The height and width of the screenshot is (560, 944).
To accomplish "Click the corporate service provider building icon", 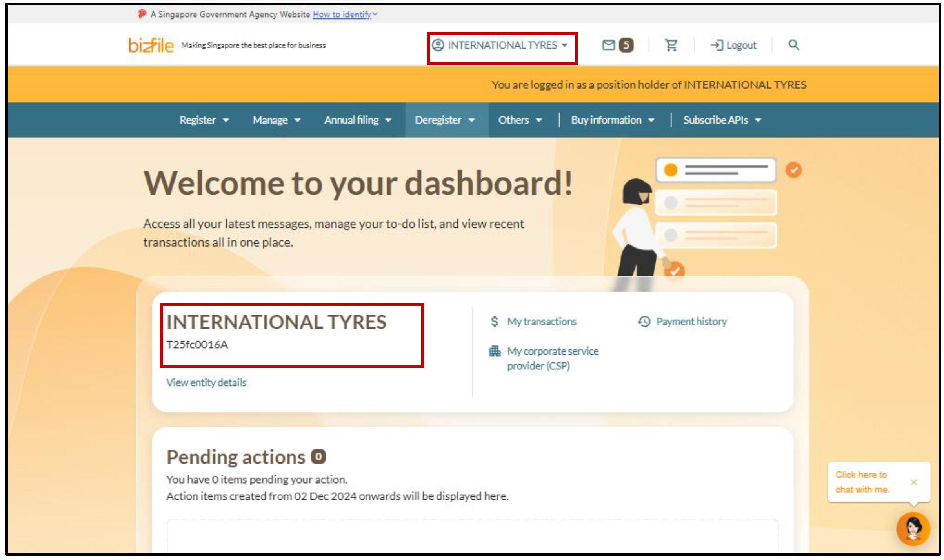I will 495,351.
